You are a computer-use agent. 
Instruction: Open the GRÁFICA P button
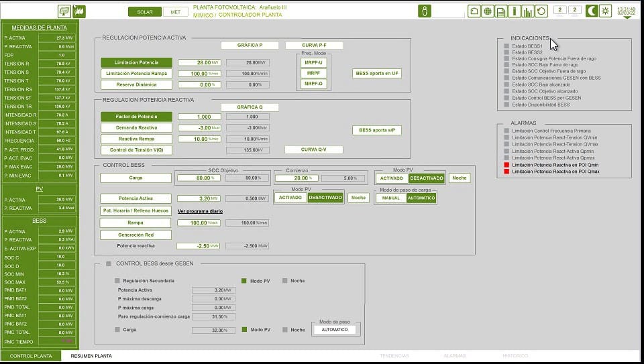(x=249, y=46)
